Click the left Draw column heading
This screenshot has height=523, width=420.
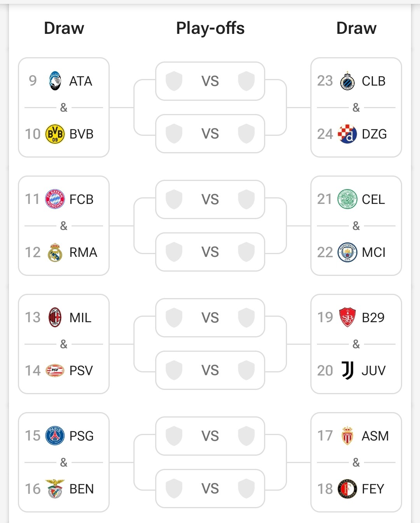pyautogui.click(x=64, y=28)
